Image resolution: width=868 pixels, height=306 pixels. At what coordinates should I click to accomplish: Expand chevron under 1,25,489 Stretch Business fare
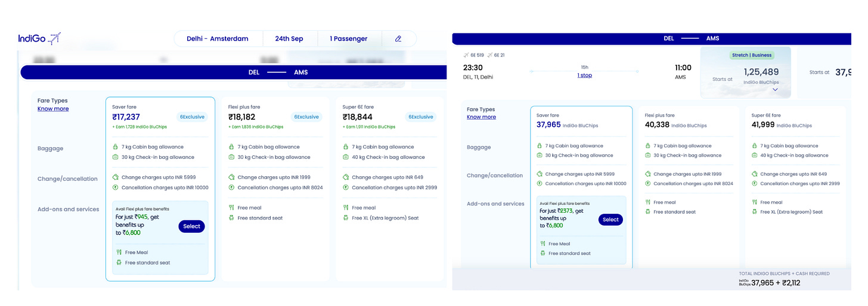[775, 89]
